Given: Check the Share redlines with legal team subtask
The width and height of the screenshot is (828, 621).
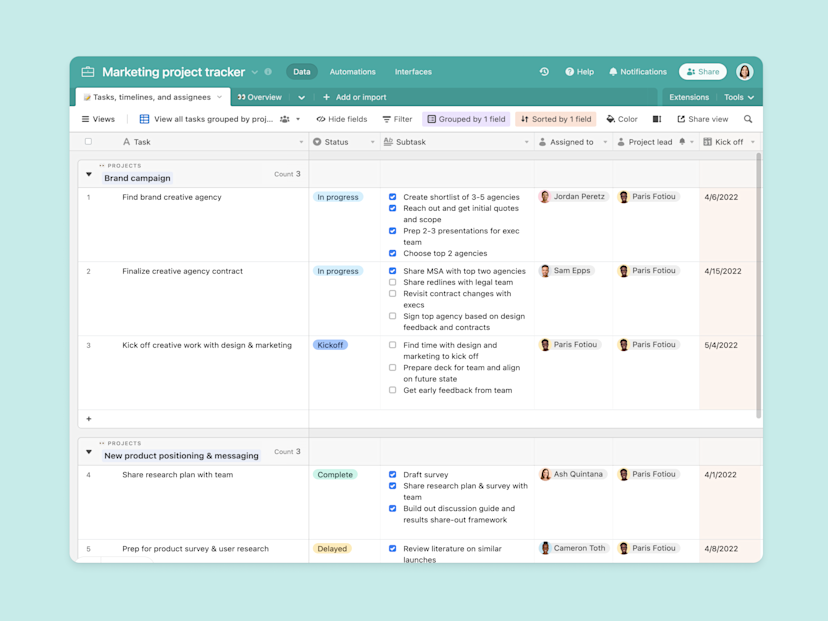Looking at the screenshot, I should coord(392,282).
